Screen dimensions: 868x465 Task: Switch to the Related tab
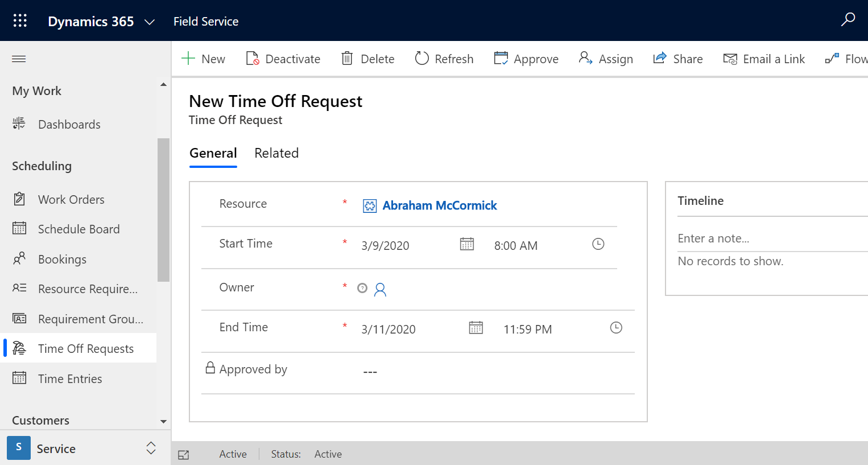276,153
